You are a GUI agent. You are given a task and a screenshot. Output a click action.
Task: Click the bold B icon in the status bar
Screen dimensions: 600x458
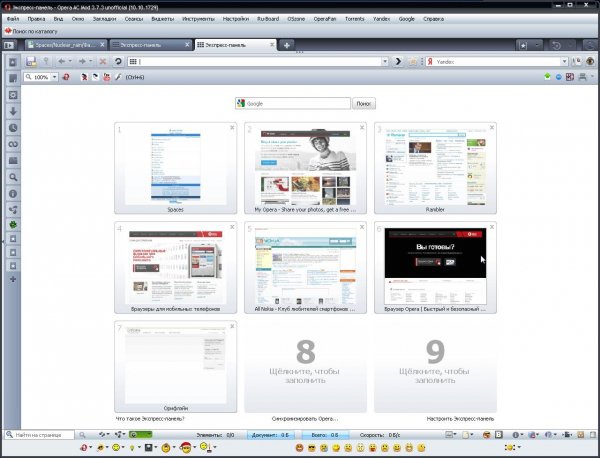pyautogui.click(x=499, y=435)
